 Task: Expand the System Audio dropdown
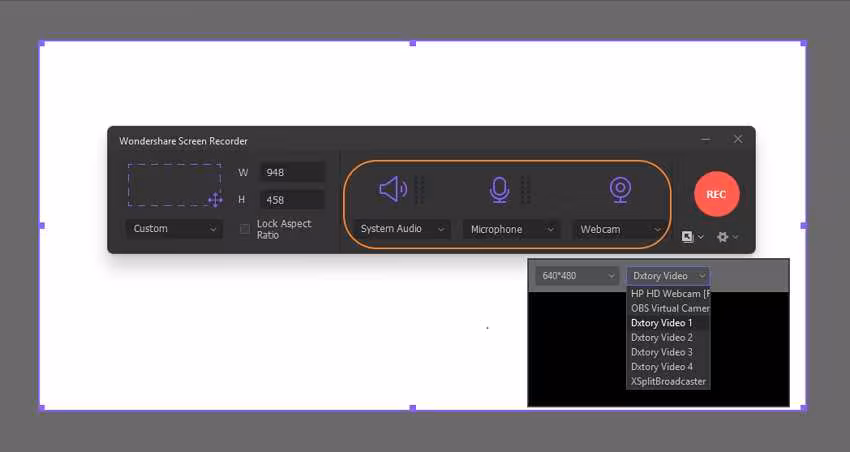click(x=402, y=229)
